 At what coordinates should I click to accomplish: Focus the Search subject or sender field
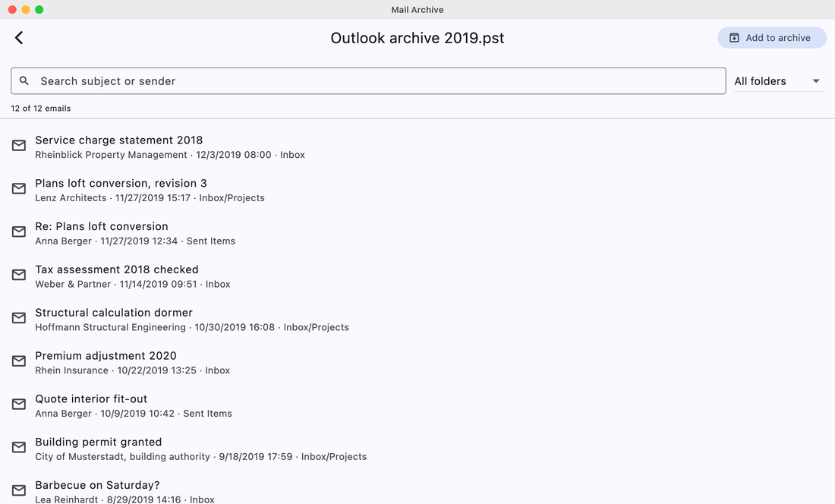click(368, 81)
